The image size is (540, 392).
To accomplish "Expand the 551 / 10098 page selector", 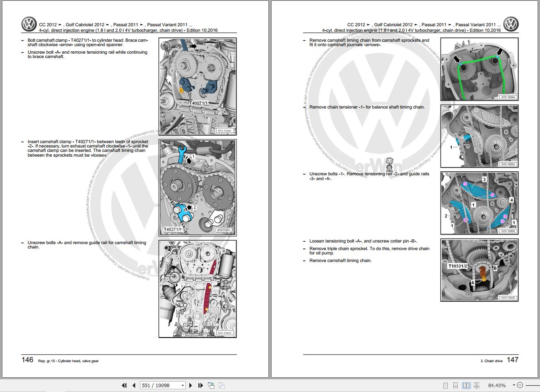I will [x=183, y=385].
